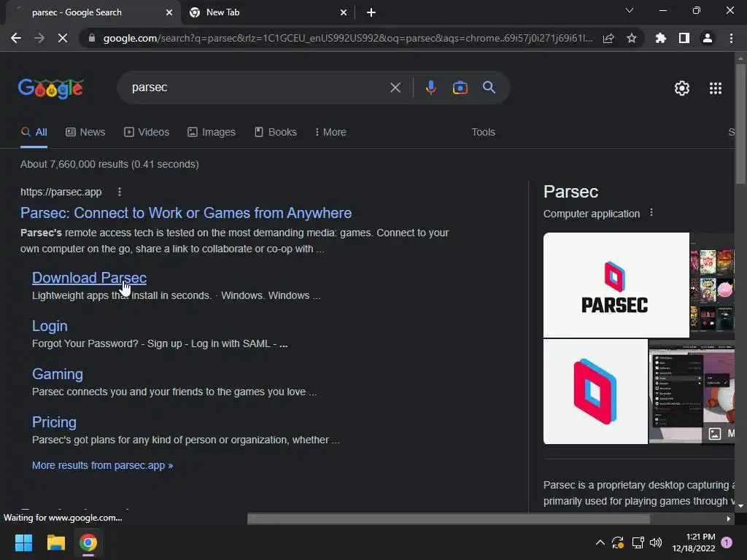The width and height of the screenshot is (747, 560).
Task: Search by image with camera icon
Action: click(x=460, y=87)
